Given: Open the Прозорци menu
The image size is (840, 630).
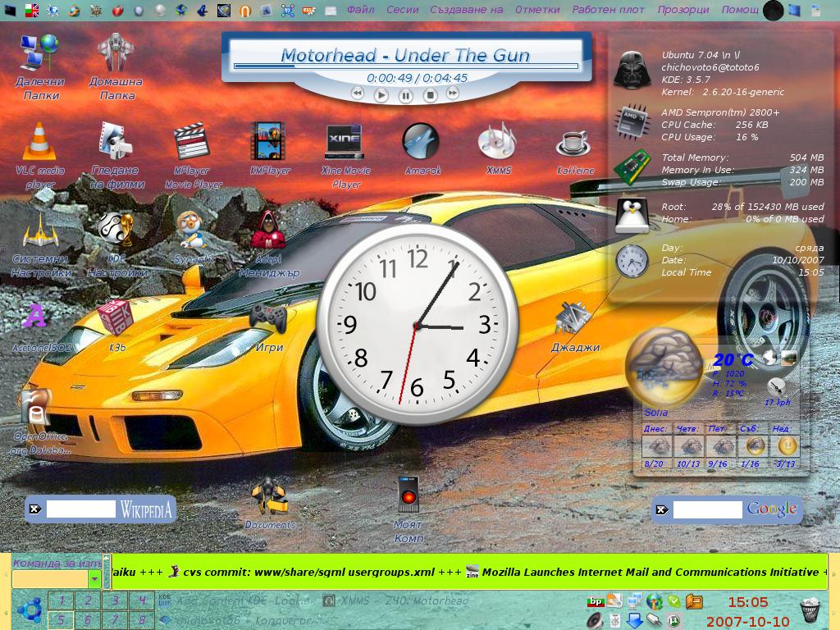Looking at the screenshot, I should [683, 10].
